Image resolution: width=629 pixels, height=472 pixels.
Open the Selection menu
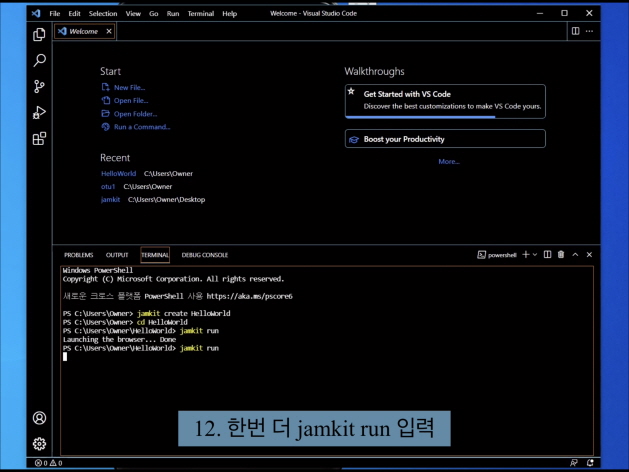click(103, 13)
